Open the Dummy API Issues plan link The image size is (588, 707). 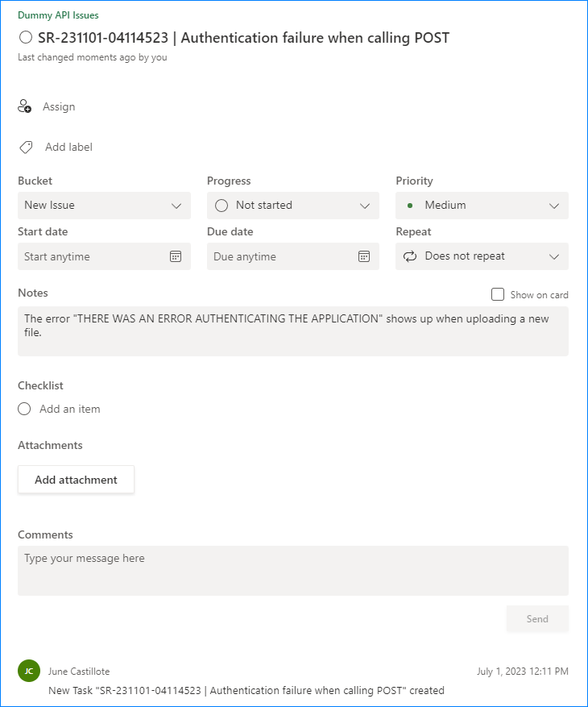point(59,15)
